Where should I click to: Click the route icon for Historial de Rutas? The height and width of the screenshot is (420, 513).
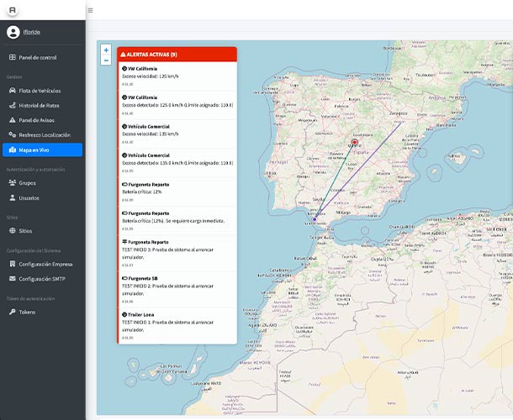point(13,105)
